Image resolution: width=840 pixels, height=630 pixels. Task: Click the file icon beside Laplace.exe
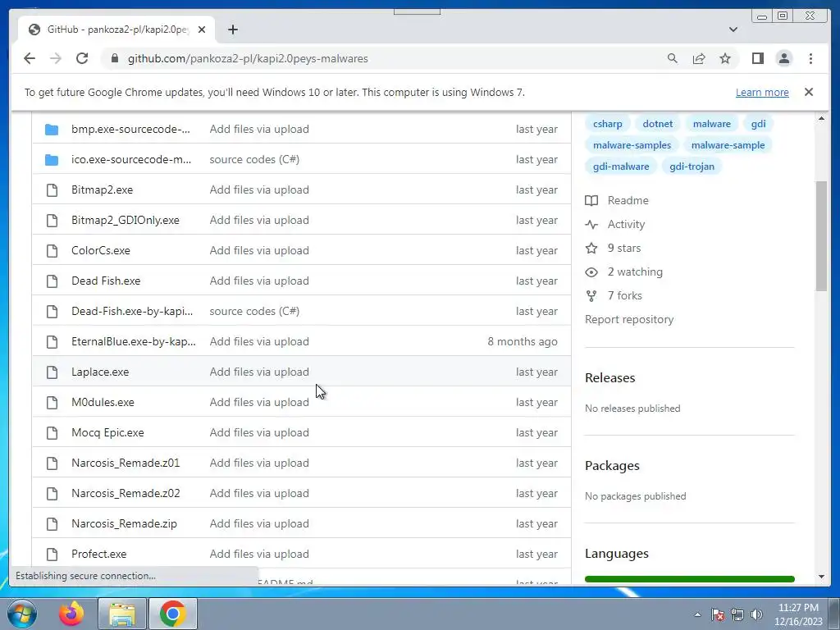click(x=52, y=372)
